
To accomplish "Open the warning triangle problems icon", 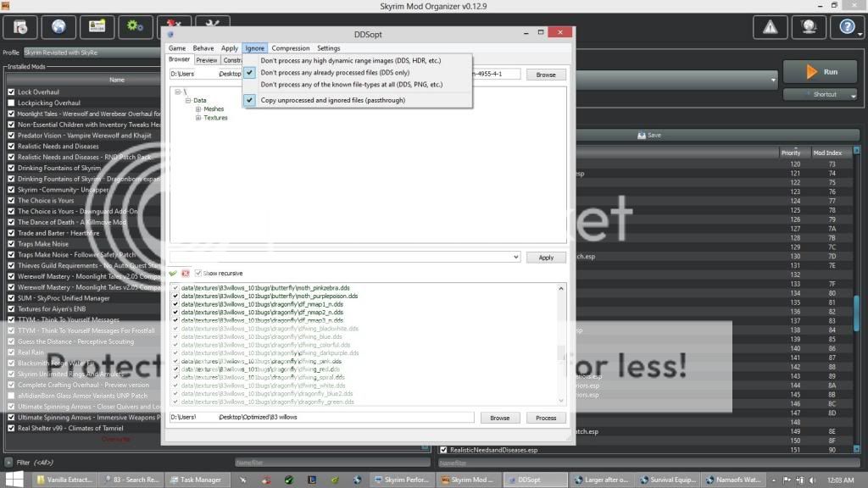I will point(770,27).
